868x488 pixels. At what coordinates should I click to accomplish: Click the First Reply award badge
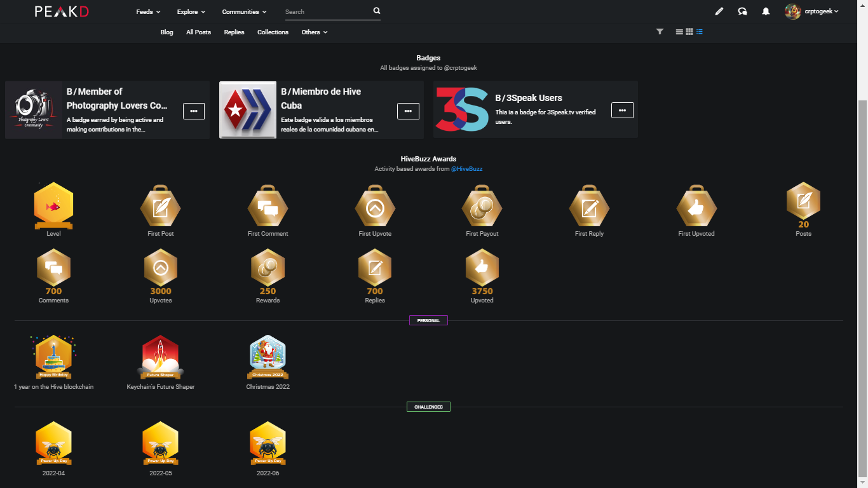point(589,207)
